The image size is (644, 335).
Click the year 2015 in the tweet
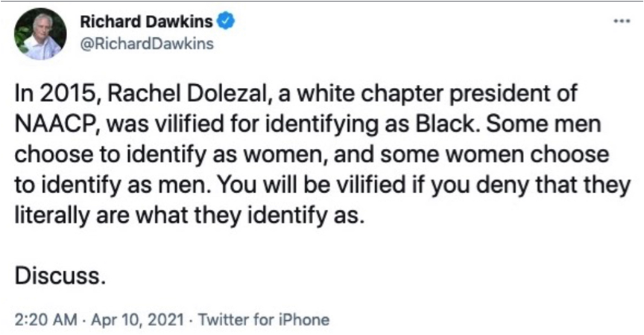71,94
